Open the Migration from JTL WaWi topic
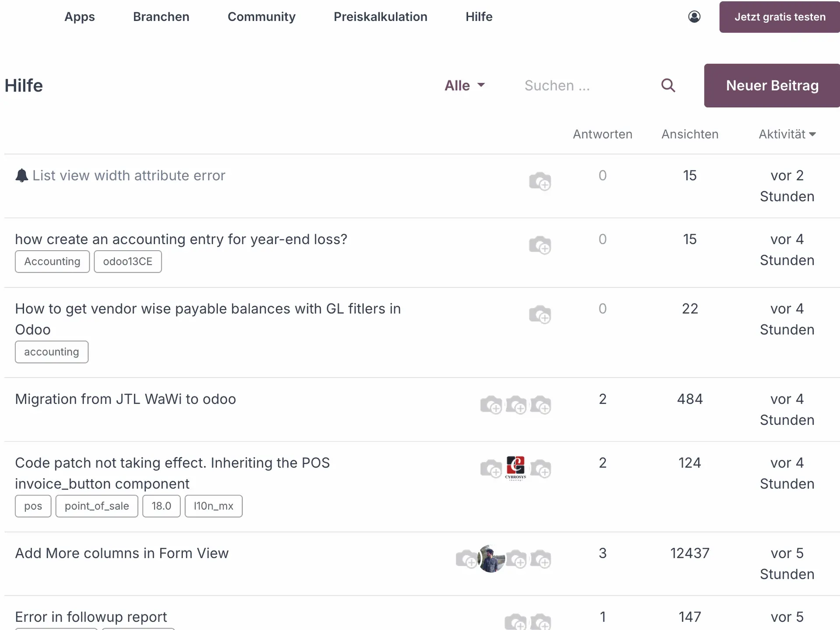 (x=125, y=399)
